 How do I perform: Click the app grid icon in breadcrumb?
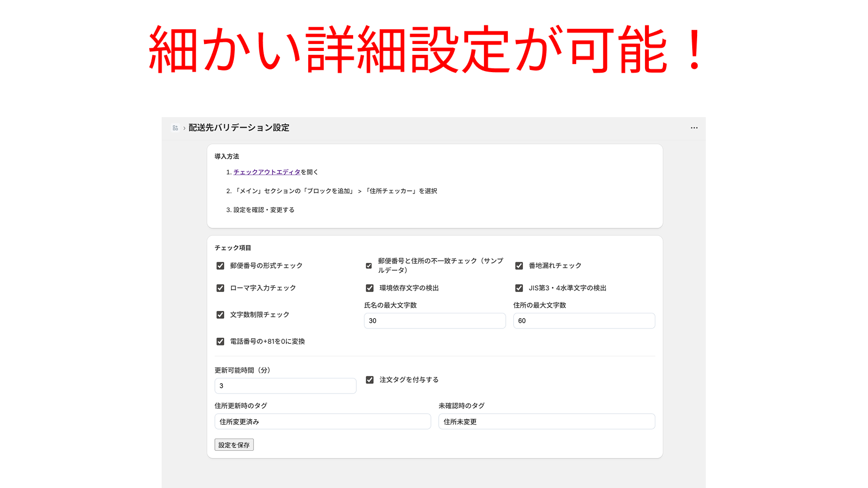pos(175,128)
